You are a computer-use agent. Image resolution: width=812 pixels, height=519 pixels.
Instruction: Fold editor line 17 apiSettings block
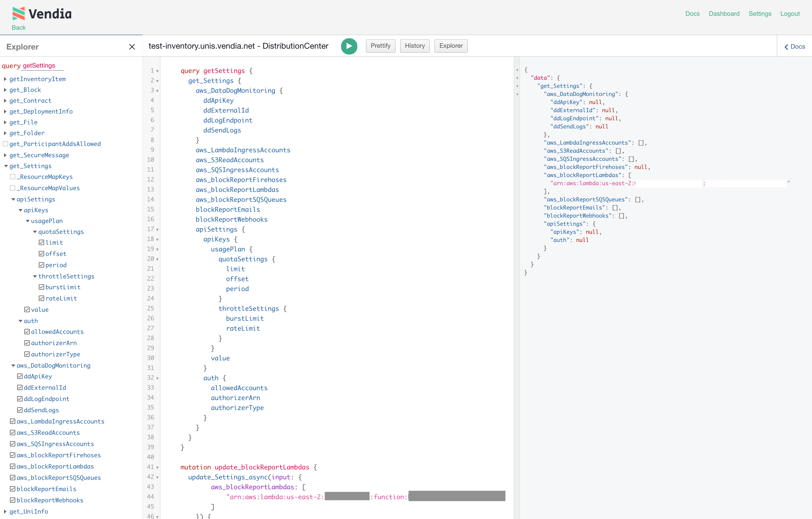click(157, 230)
